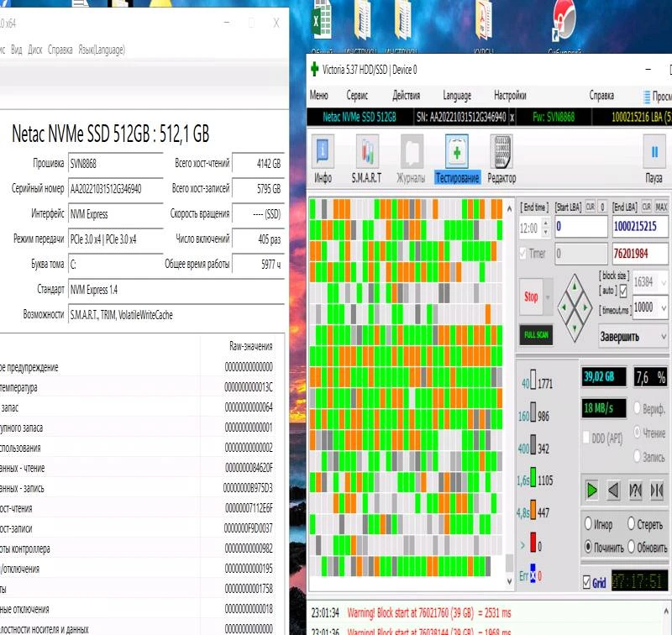Click the CUR button next to End LBA
The height and width of the screenshot is (635, 672).
(x=646, y=207)
